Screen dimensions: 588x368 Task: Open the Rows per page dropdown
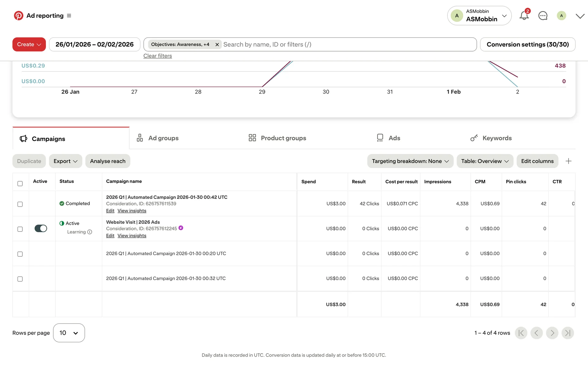click(69, 333)
